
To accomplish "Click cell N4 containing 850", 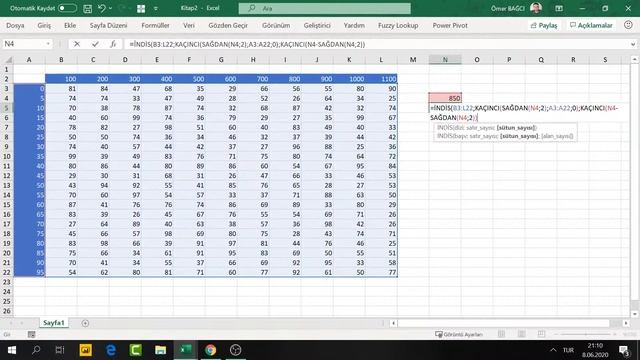I will click(x=445, y=98).
